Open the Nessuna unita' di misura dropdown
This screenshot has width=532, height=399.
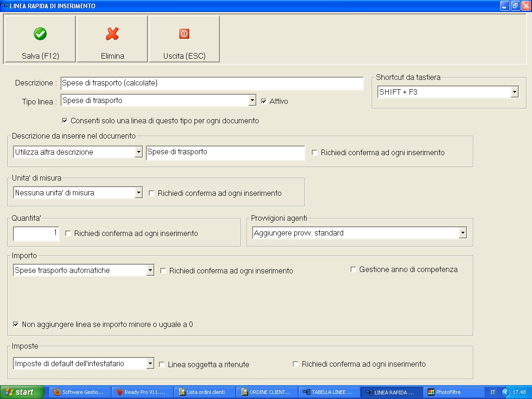pyautogui.click(x=139, y=193)
